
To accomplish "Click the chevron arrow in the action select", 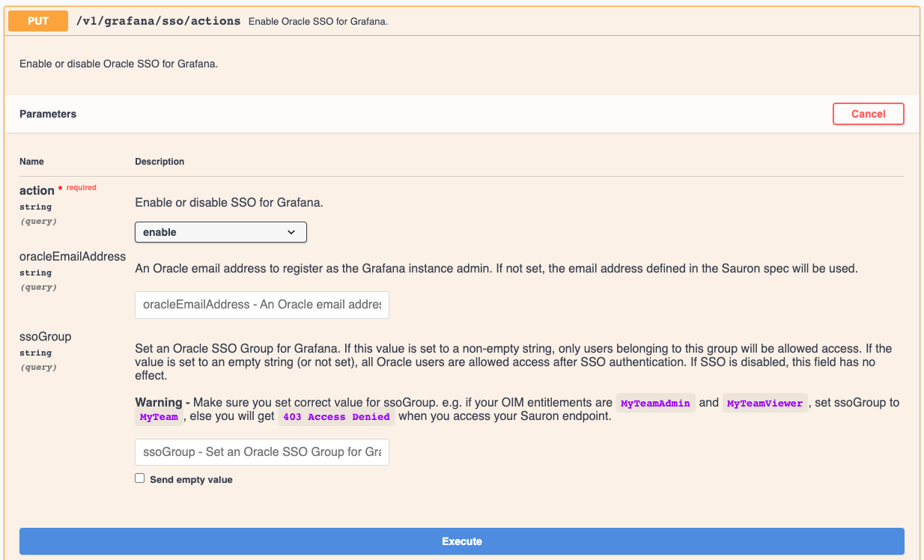I will coord(291,232).
